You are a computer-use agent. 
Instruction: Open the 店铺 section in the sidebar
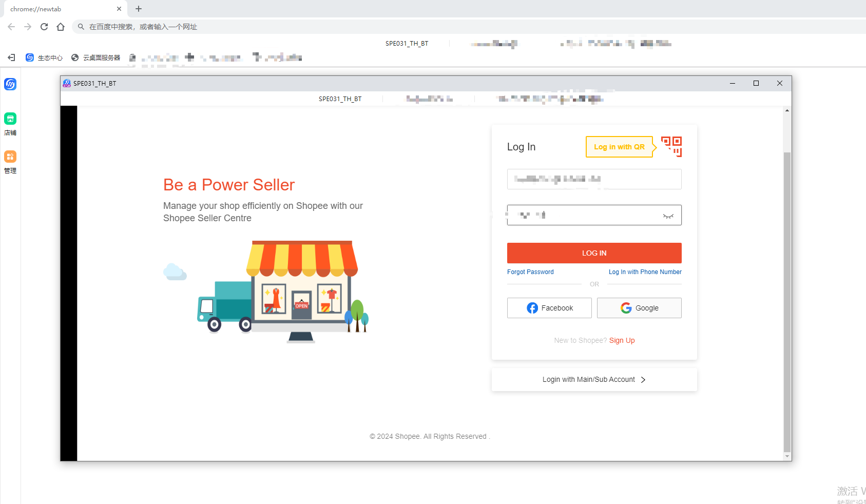10,124
